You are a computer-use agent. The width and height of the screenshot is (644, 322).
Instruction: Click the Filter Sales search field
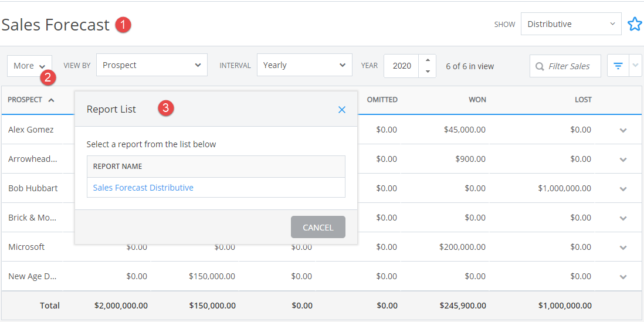(565, 66)
